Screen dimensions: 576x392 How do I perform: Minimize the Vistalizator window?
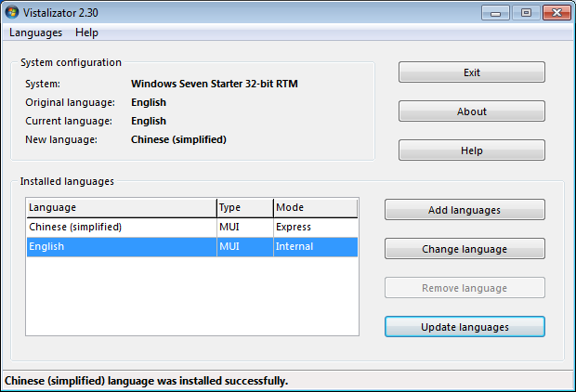[495, 13]
